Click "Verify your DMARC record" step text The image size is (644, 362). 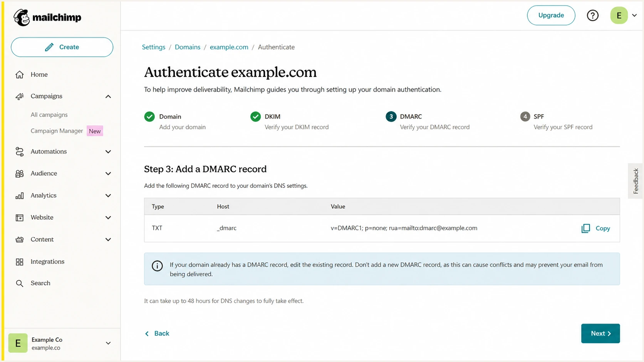(x=435, y=127)
